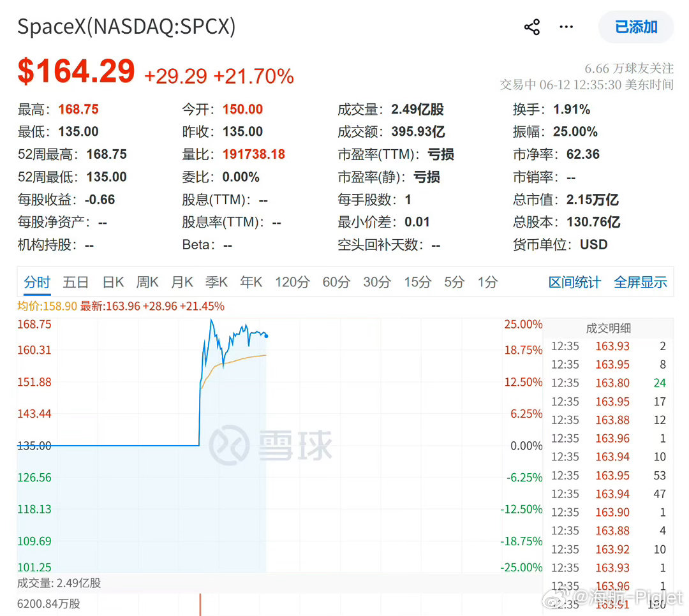Viewport: 689px width, 616px height.
Task: Click the trade row priced 163.80
Action: [x=609, y=383]
